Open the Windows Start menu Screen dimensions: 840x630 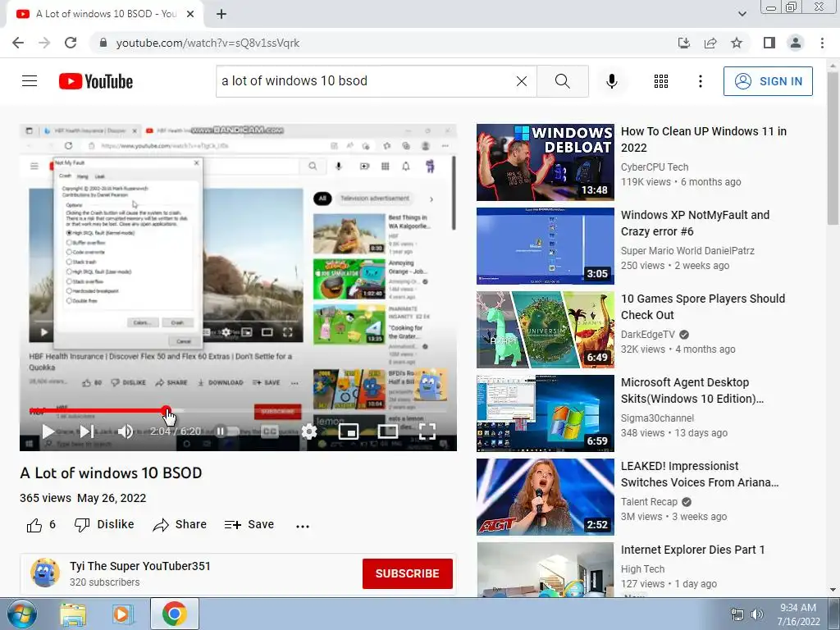(22, 614)
